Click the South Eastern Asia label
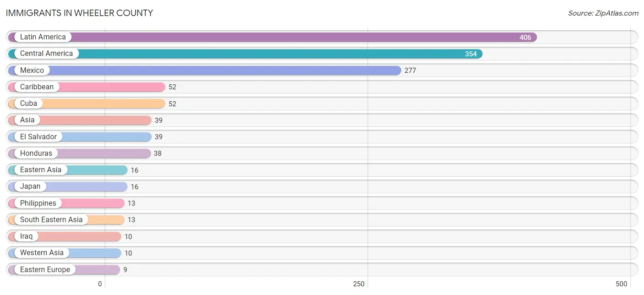Viewport: 644px width, 295px height. click(x=51, y=219)
